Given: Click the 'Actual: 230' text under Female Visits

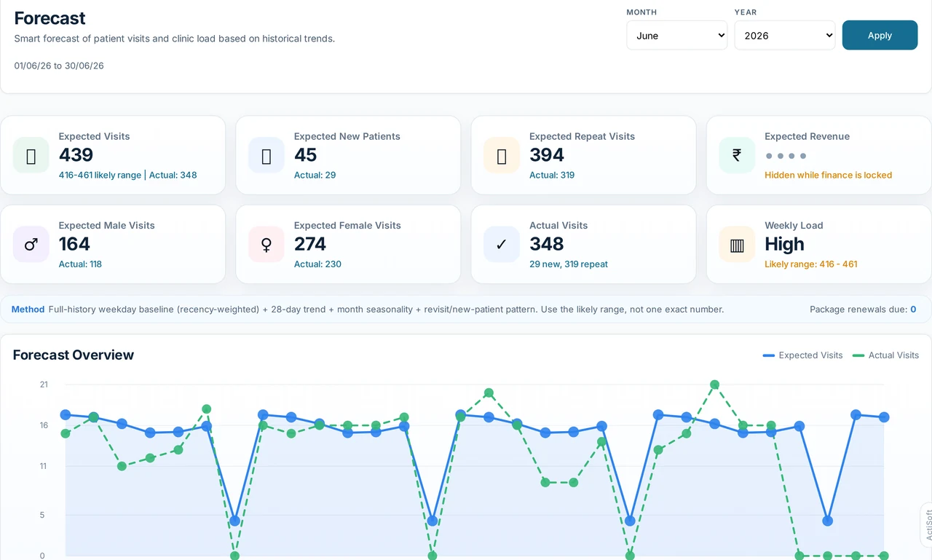Looking at the screenshot, I should click(x=317, y=264).
